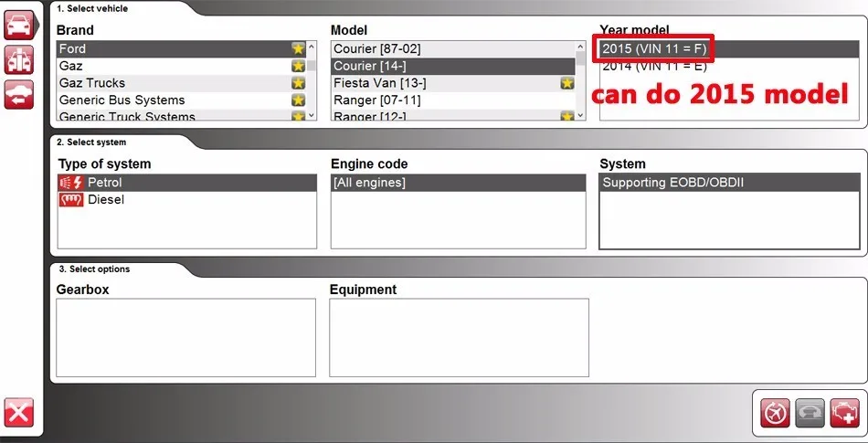Toggle favorite star for Generic Bus Systems

(299, 100)
